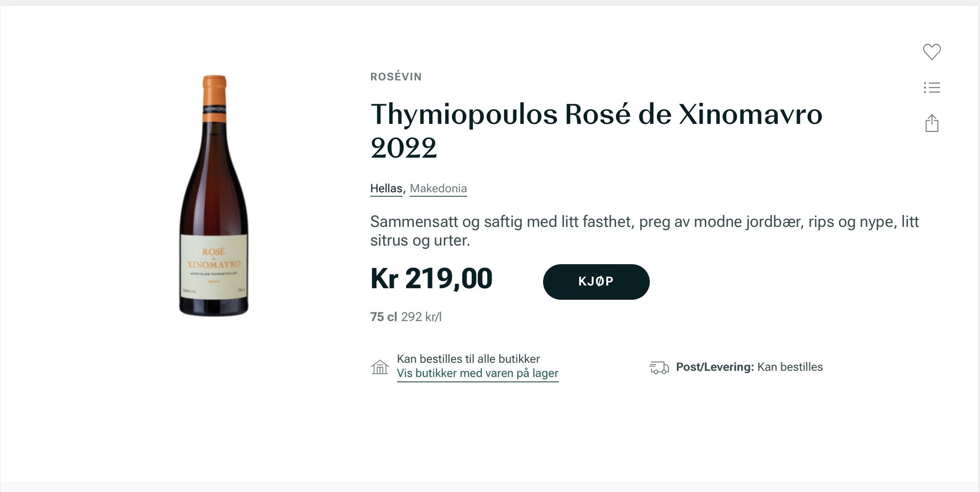Click the 75 cl volume text
Screen dimensions: 980x492
point(383,317)
